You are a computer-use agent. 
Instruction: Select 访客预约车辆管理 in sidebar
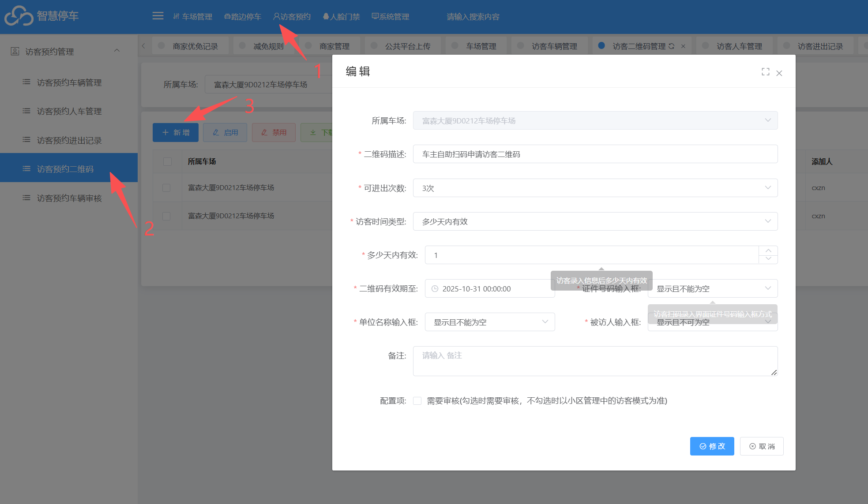click(69, 82)
